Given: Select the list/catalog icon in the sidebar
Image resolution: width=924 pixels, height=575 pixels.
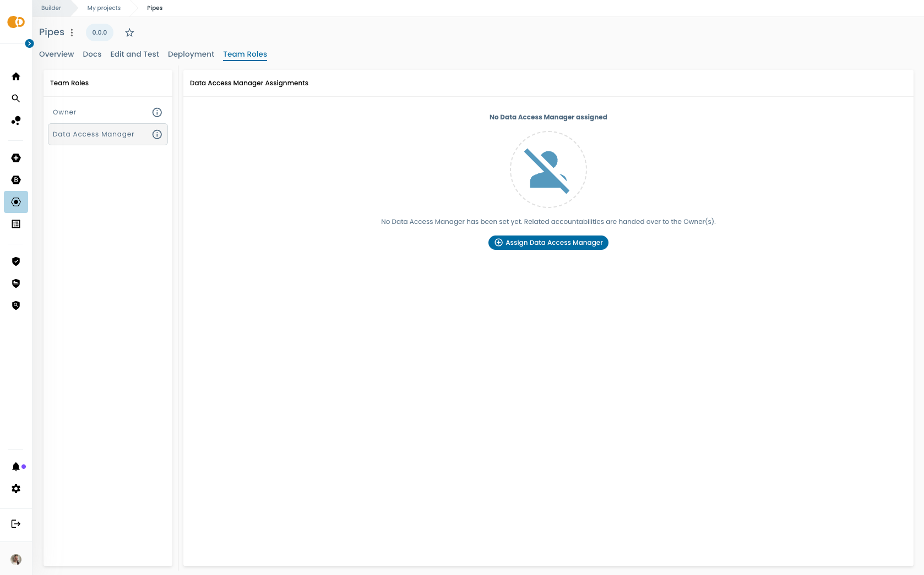Looking at the screenshot, I should (16, 224).
